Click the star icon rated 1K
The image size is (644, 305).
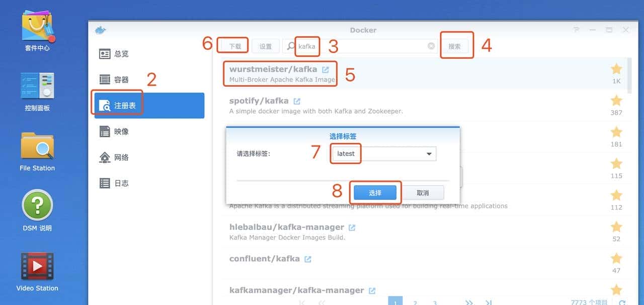pos(616,69)
